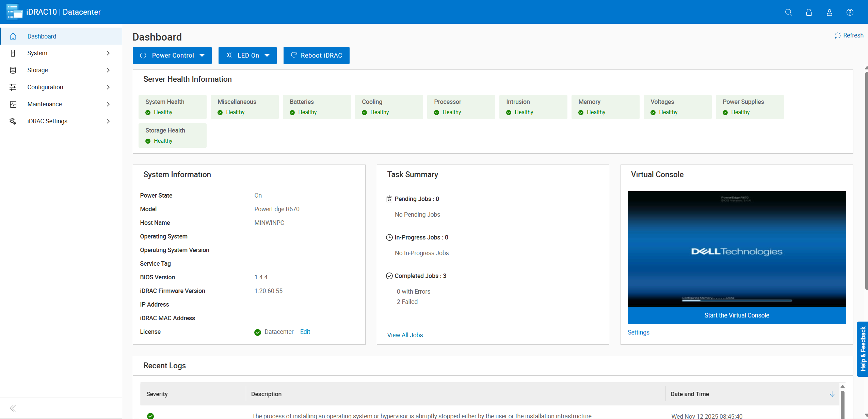Click the help icon in top bar

tap(850, 12)
